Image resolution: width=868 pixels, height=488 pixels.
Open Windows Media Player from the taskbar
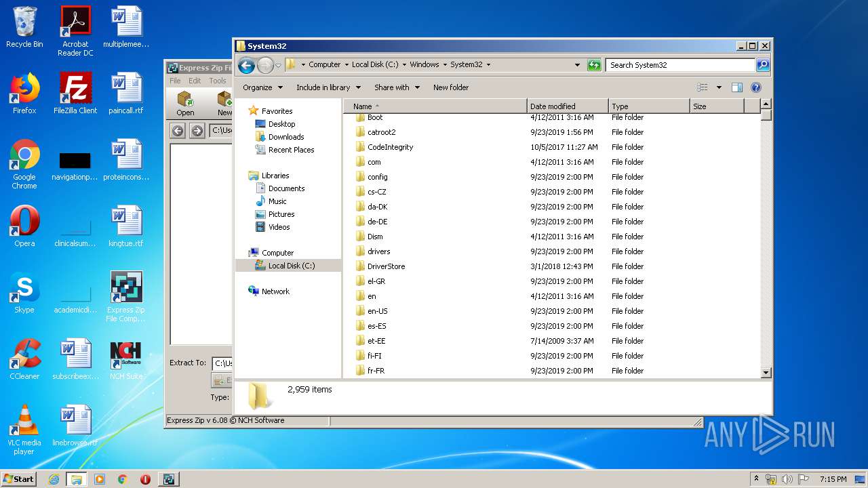[x=100, y=479]
